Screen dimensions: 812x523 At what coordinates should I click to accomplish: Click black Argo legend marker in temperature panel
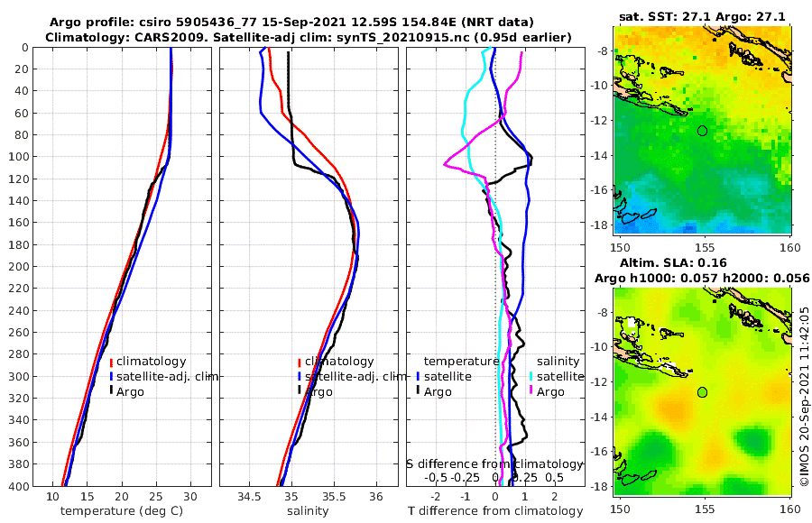click(x=111, y=391)
